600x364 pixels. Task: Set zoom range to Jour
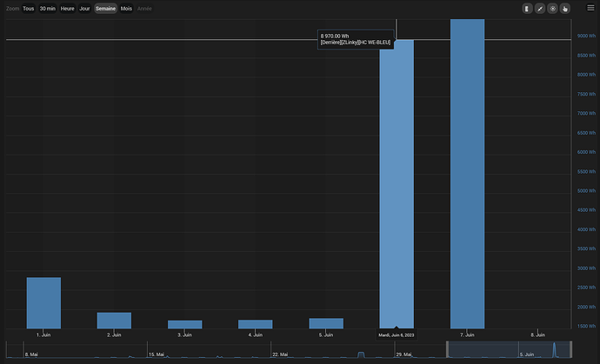coord(84,9)
